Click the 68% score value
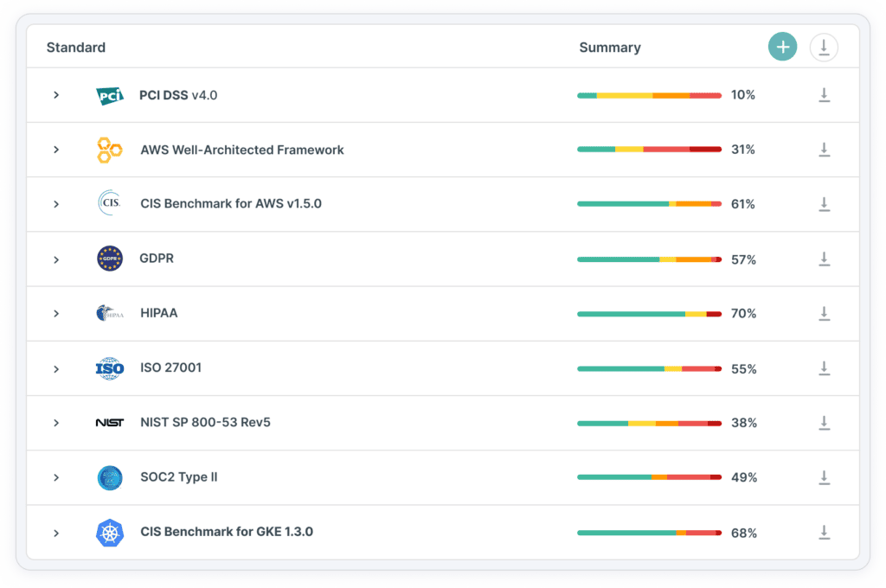 (x=743, y=534)
